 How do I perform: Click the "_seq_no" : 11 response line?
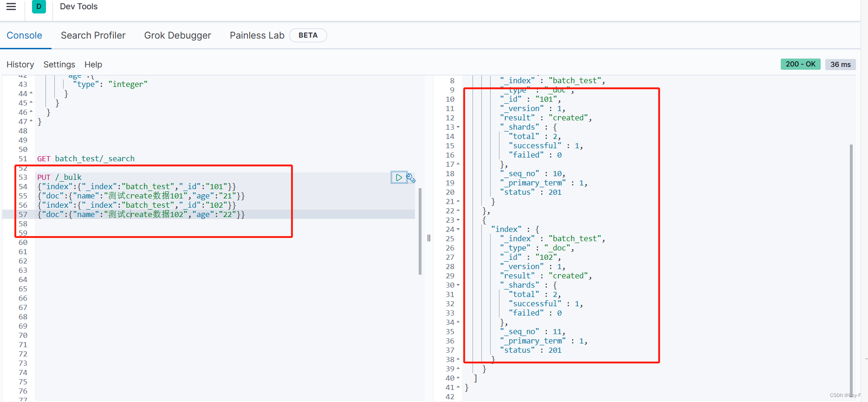[x=533, y=331]
